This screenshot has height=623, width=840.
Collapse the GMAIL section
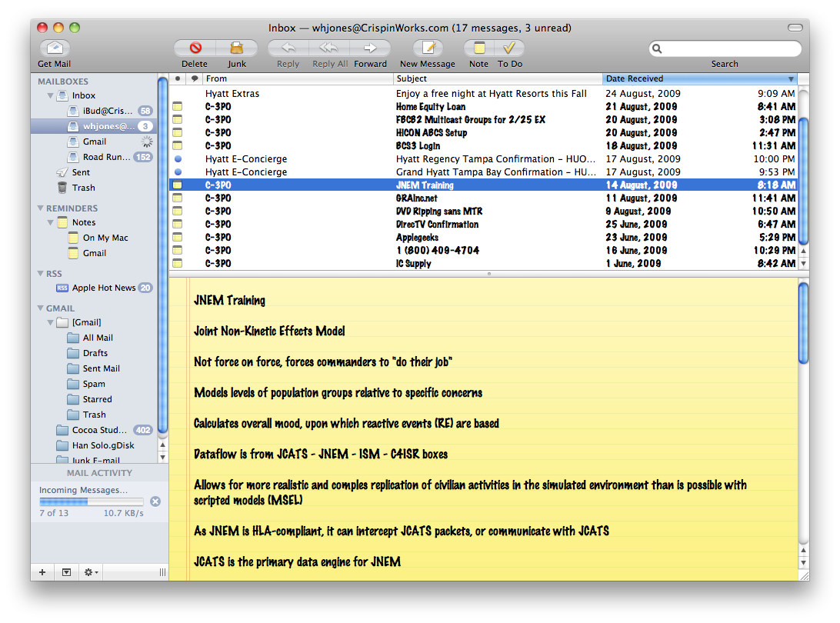click(40, 308)
